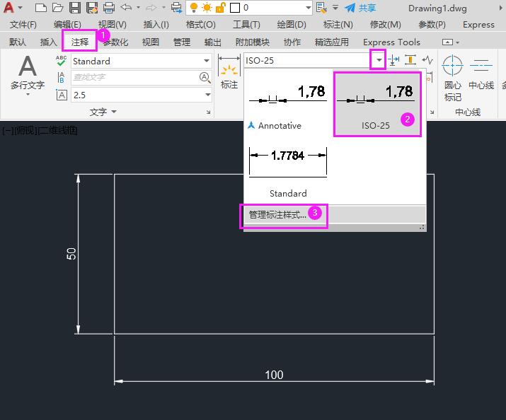Viewport: 506px width, 420px height.
Task: Switch to the 管理 ribbon tab
Action: tap(182, 42)
